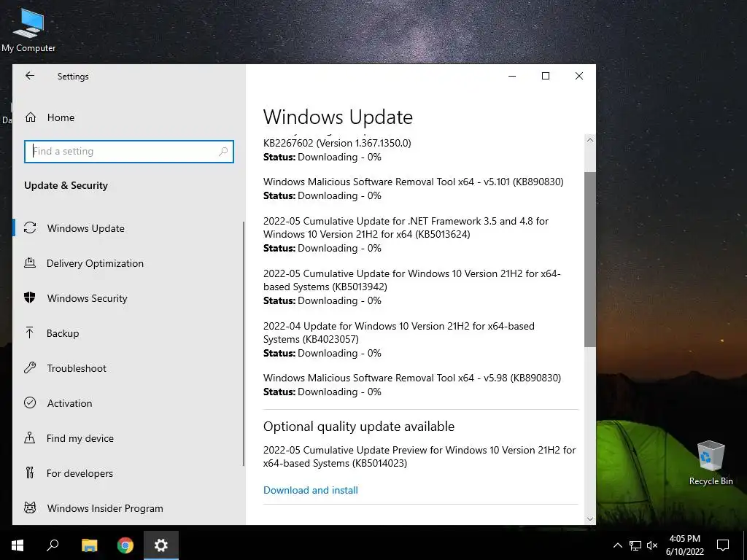Show hidden system tray icons
Image resolution: width=747 pixels, height=560 pixels.
617,545
